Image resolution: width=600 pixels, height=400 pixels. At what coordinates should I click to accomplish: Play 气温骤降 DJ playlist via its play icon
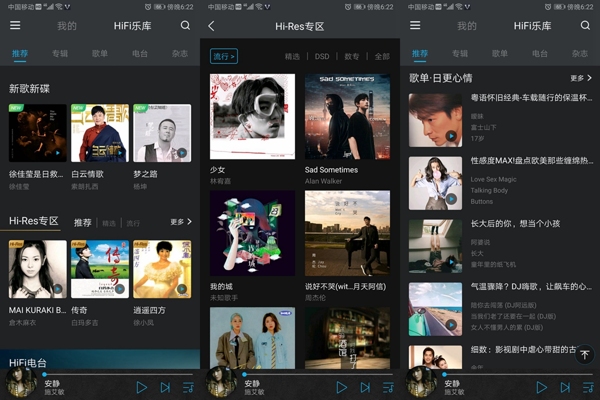[451, 325]
